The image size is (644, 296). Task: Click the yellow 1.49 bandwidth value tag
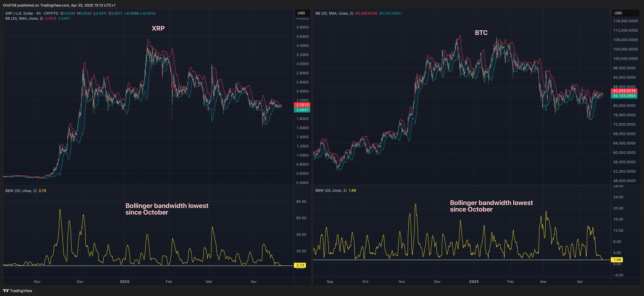[x=617, y=260]
